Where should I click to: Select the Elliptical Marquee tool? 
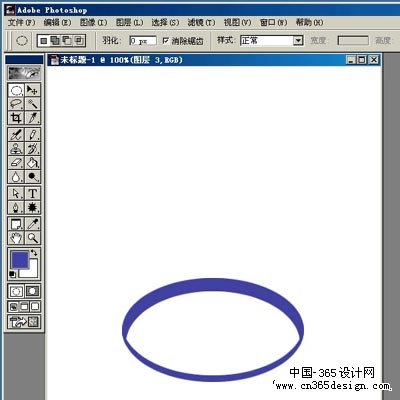point(16,90)
